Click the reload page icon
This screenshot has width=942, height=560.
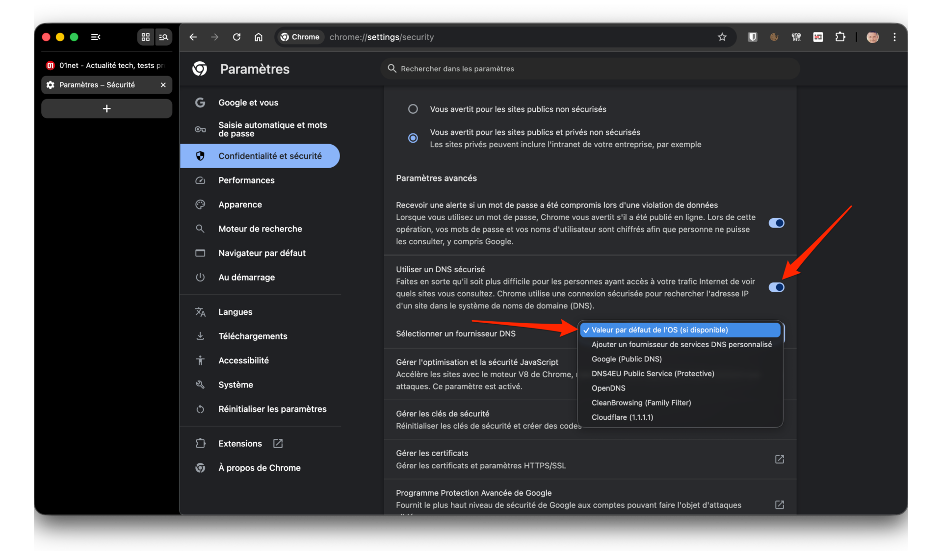236,37
